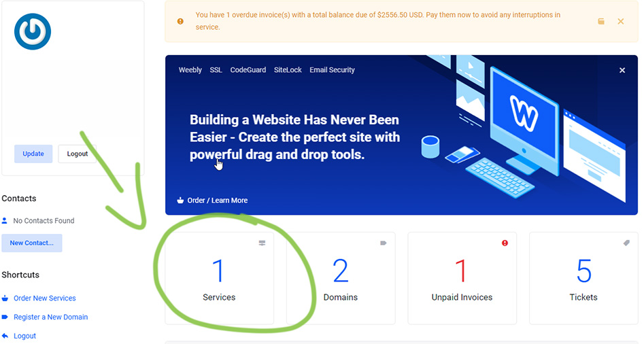Click the overdue invoice warning icon
644x344 pixels.
(x=180, y=21)
